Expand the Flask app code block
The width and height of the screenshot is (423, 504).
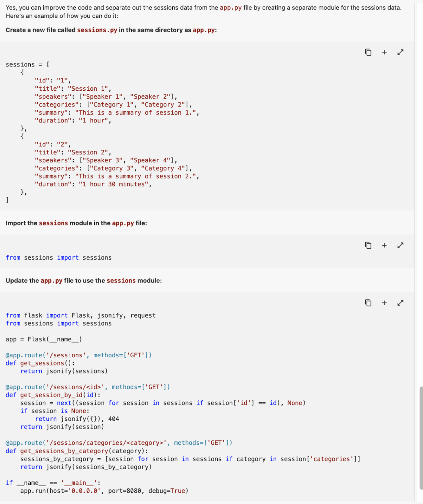[400, 303]
